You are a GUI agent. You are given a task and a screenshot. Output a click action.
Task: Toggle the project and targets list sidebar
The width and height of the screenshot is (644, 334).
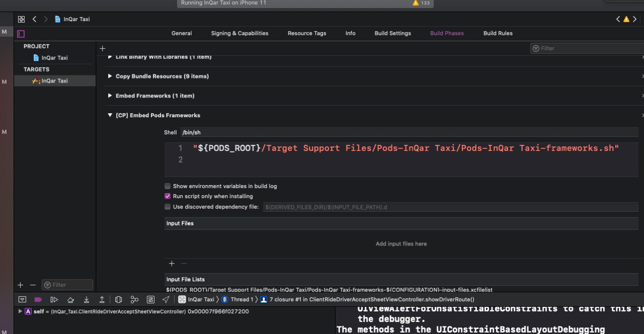pyautogui.click(x=21, y=34)
